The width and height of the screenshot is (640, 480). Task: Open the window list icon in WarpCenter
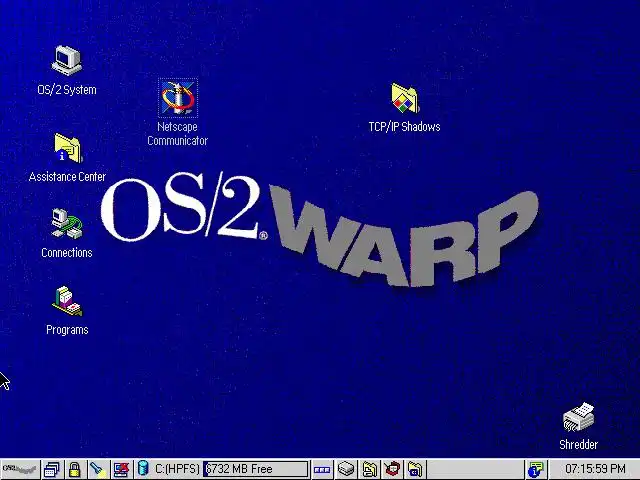[51, 469]
